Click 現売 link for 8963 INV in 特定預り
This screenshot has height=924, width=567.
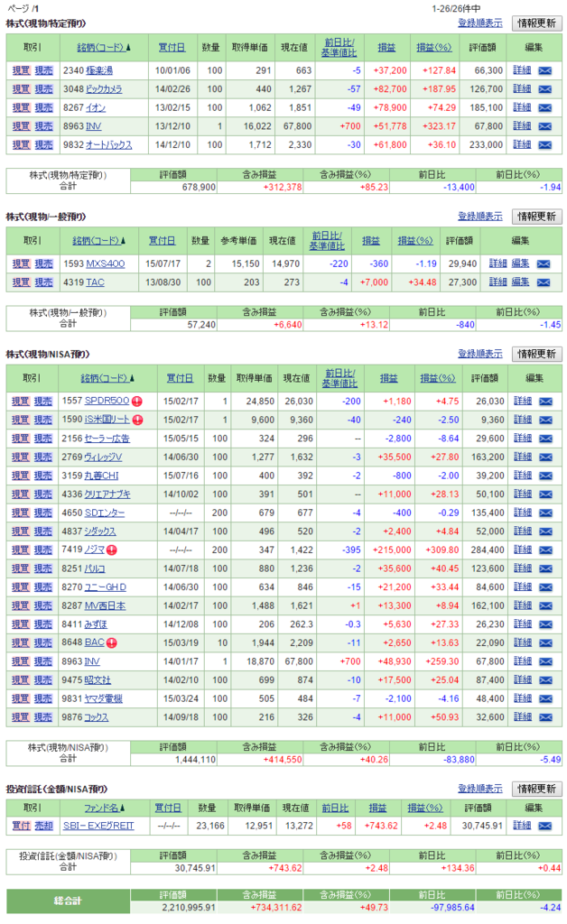43,126
